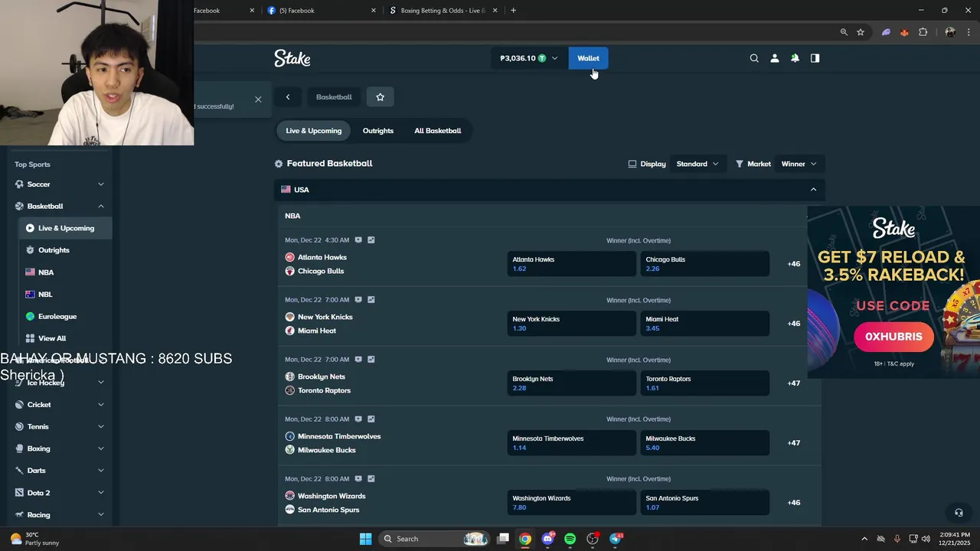Switch to the Boxing Betting & Odds browser tab
Screen dimensions: 980x551
(x=442, y=11)
